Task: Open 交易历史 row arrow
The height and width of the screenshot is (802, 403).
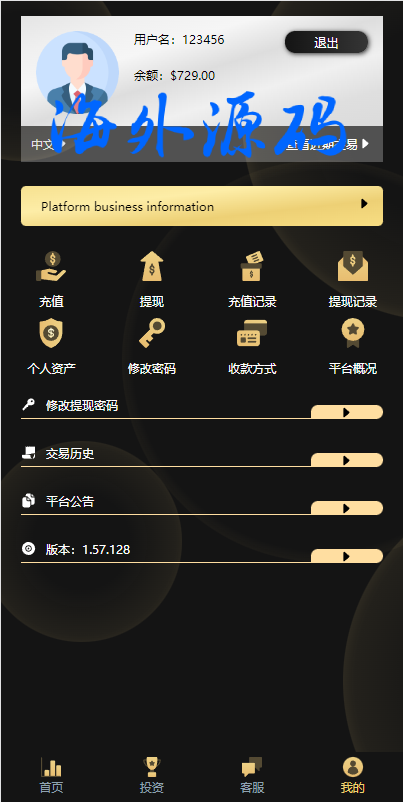Action: (347, 460)
